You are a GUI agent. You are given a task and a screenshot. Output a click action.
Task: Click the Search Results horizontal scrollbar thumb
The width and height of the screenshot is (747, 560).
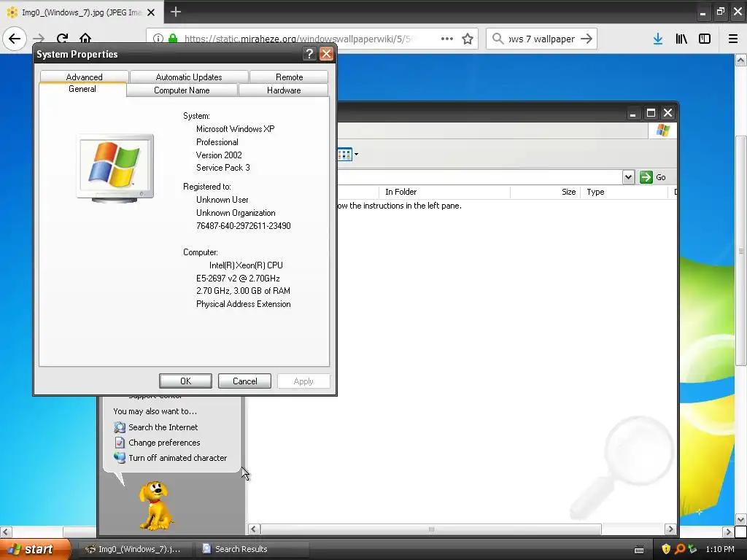[431, 529]
